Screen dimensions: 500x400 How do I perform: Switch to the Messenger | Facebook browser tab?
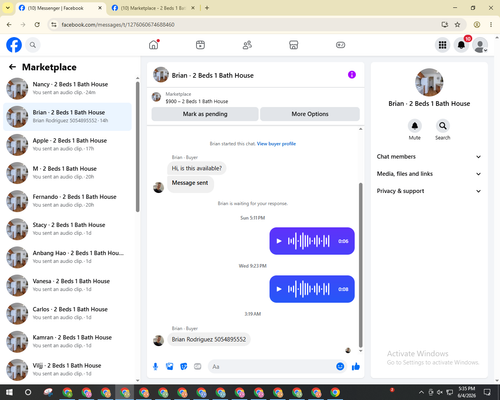click(60, 8)
